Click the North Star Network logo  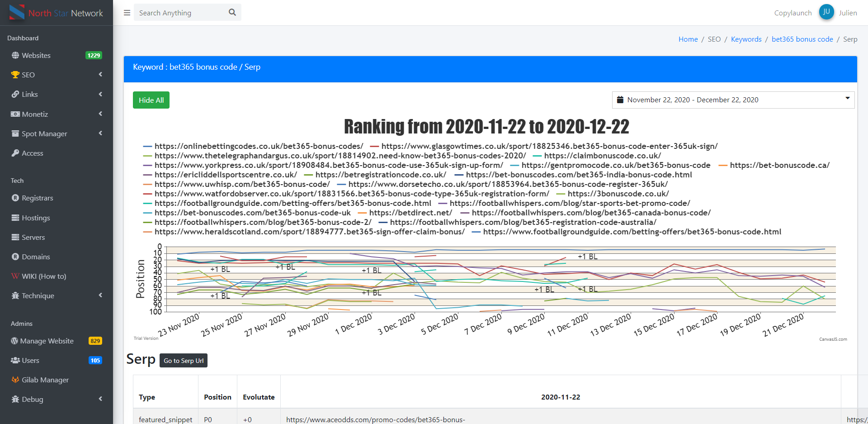[57, 13]
